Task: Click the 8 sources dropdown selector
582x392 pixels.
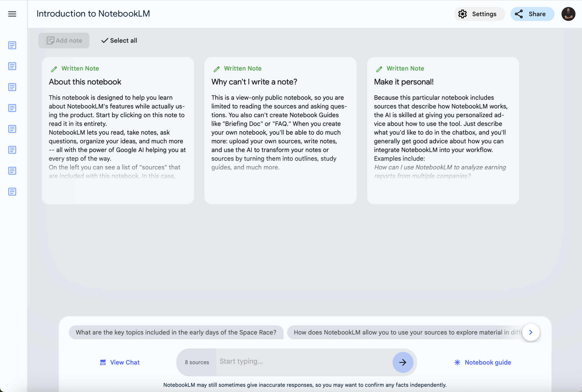Action: pos(197,362)
